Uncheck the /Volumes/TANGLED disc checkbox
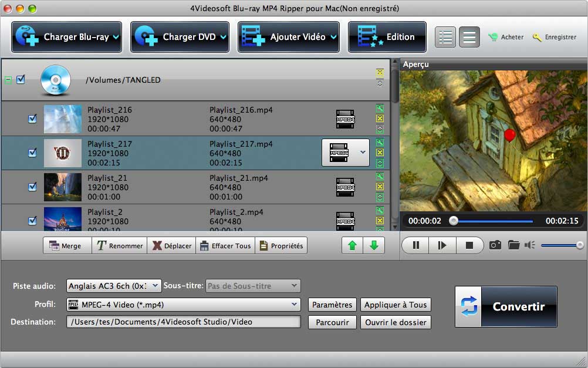The height and width of the screenshot is (368, 588). coord(21,79)
